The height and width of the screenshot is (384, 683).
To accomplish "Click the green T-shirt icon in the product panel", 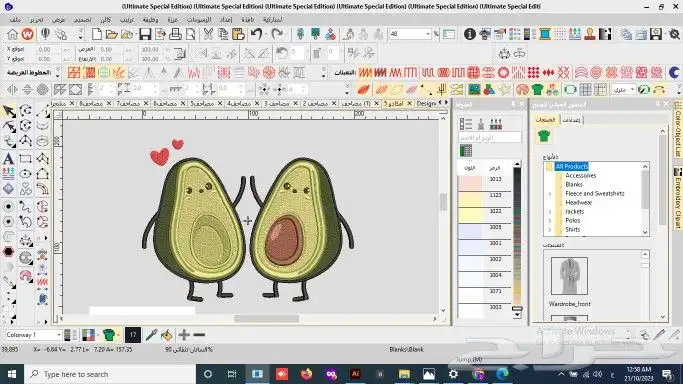I will [544, 136].
